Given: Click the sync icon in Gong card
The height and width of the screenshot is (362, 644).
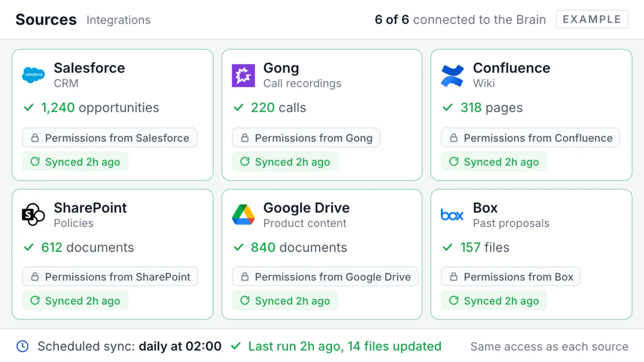Looking at the screenshot, I should click(x=245, y=161).
